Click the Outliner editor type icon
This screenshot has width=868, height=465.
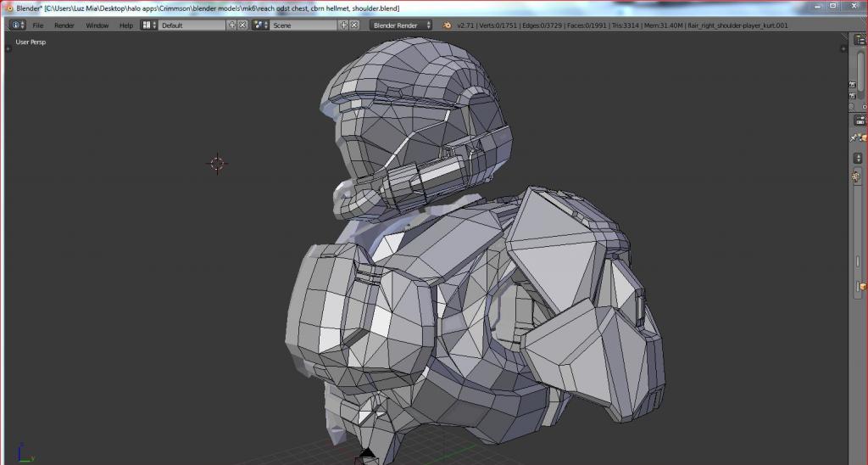pos(860,40)
